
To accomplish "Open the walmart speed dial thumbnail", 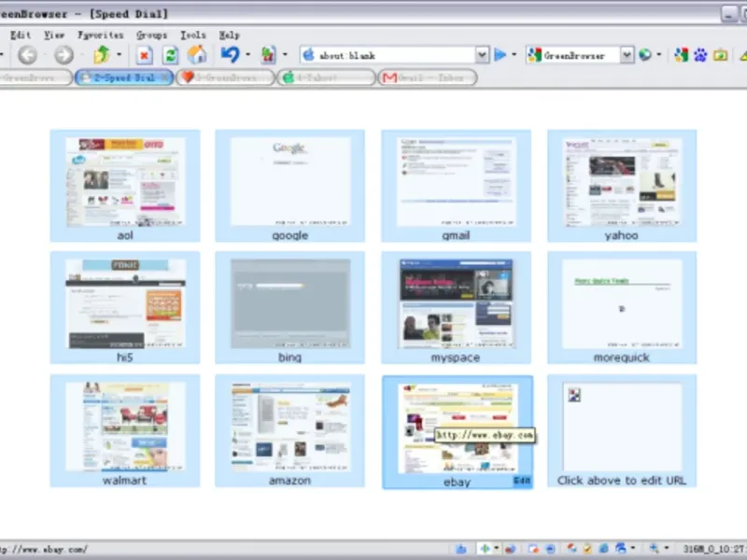I will coord(125,430).
